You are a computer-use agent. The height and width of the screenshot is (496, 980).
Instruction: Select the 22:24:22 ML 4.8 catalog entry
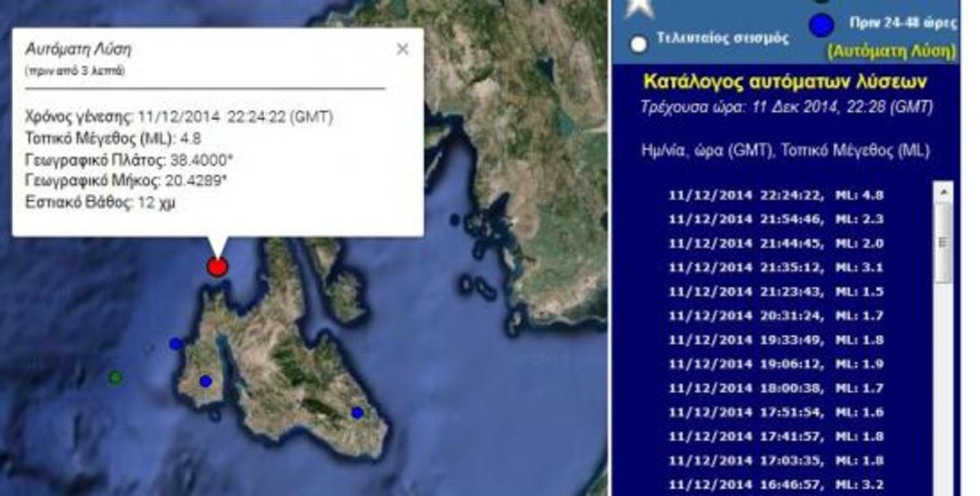[776, 195]
